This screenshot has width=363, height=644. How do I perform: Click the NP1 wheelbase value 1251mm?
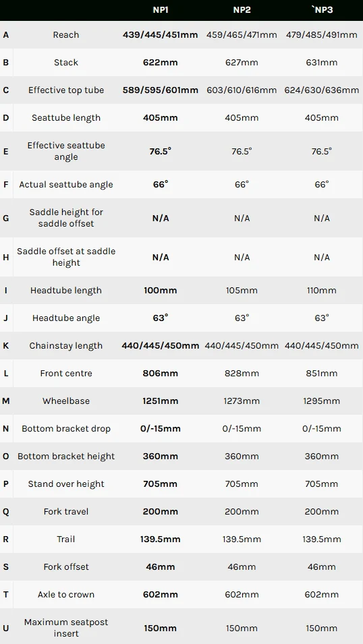click(x=161, y=401)
